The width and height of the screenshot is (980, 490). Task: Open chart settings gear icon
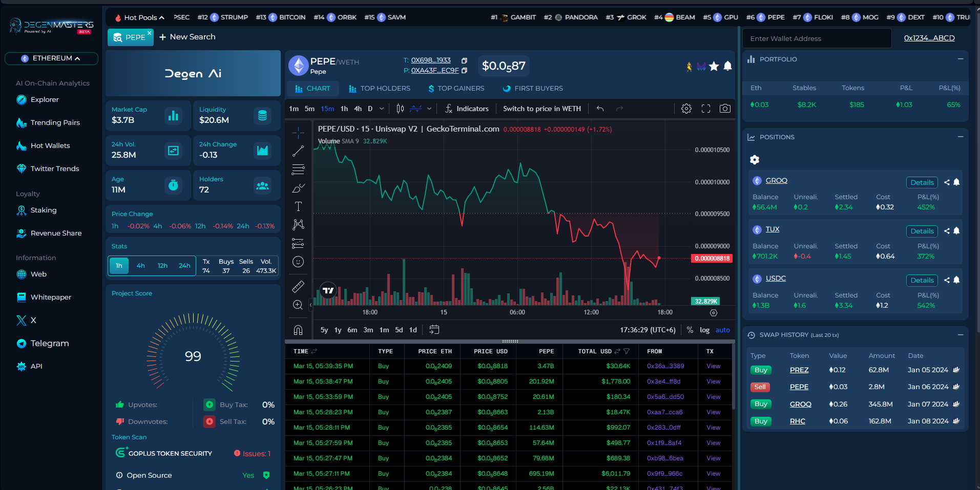click(686, 109)
